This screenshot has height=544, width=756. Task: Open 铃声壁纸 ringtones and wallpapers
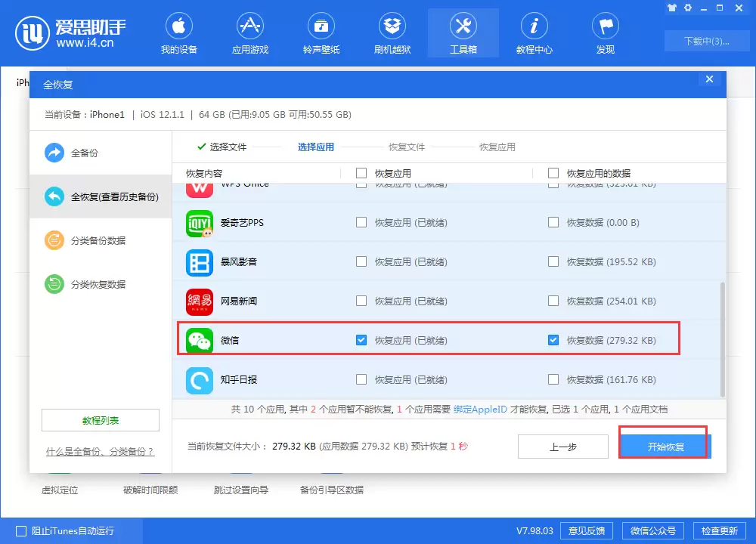321,34
